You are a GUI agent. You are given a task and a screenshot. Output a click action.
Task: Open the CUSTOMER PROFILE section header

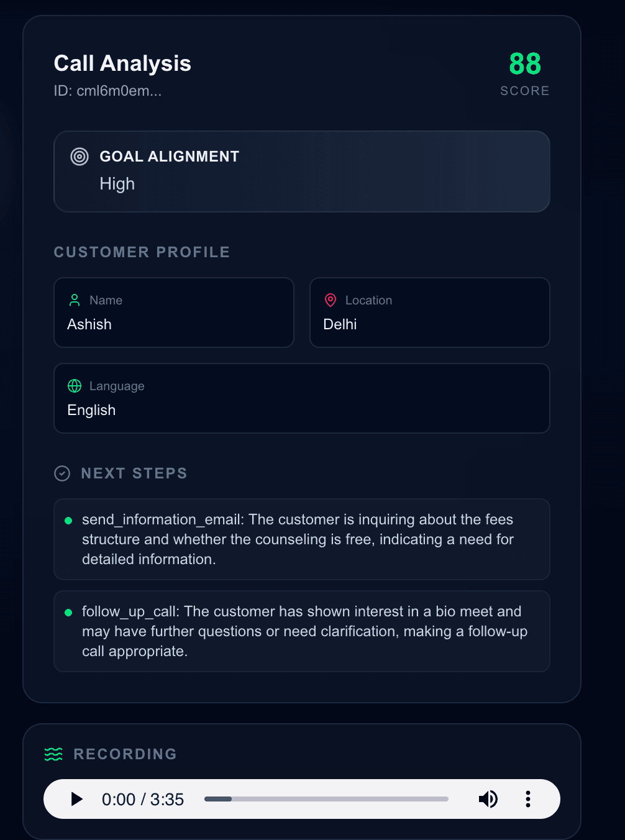click(x=142, y=252)
